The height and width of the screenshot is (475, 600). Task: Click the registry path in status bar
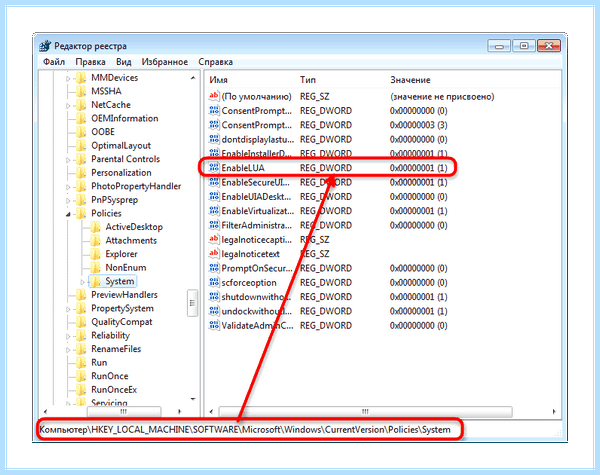[245, 430]
